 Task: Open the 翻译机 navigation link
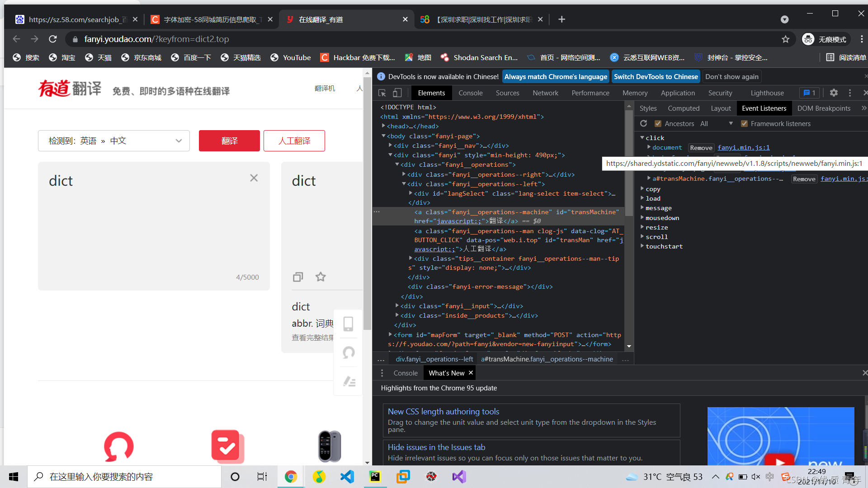click(x=325, y=88)
